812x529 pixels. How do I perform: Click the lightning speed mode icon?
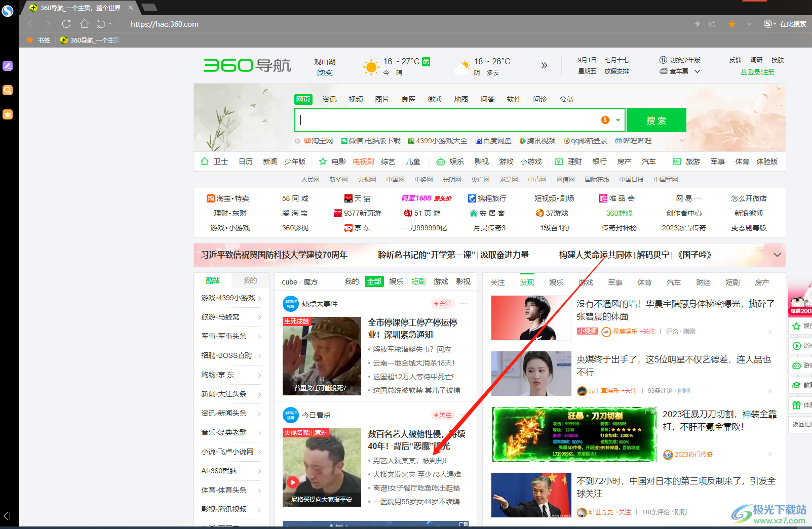[698, 24]
